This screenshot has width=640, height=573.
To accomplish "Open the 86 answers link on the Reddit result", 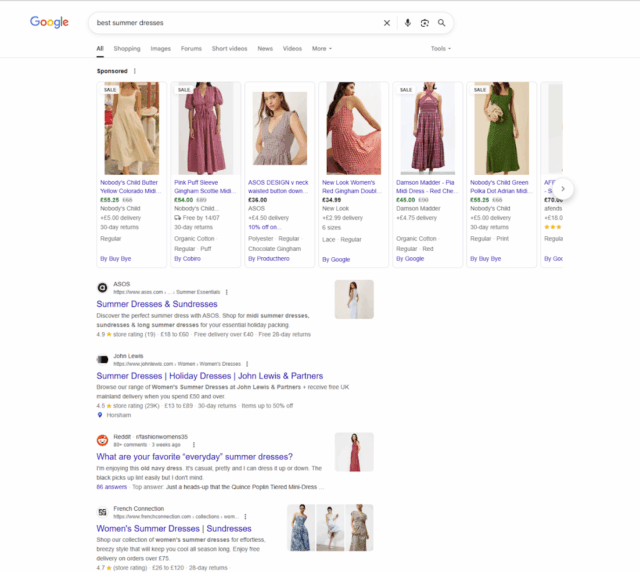I will (x=111, y=487).
